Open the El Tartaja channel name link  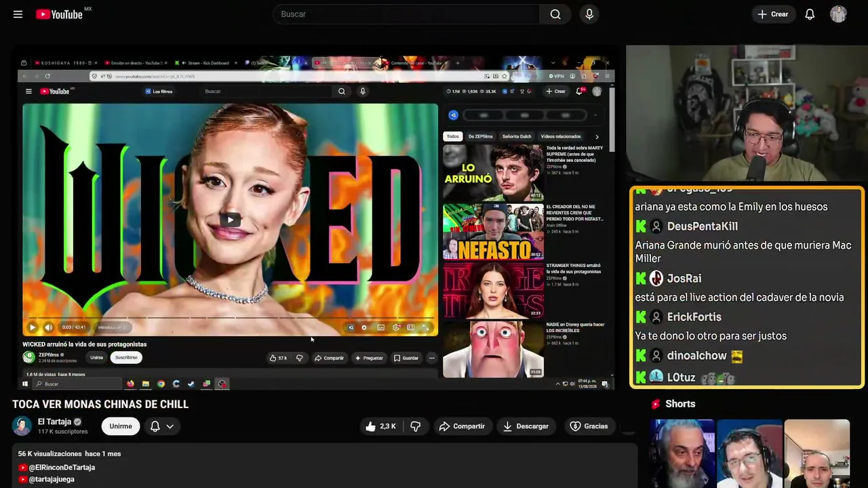54,422
